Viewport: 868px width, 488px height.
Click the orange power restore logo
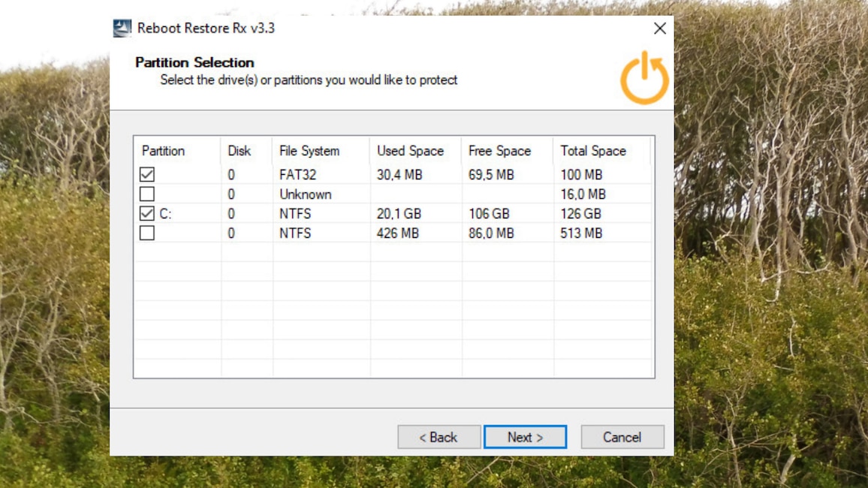[644, 78]
